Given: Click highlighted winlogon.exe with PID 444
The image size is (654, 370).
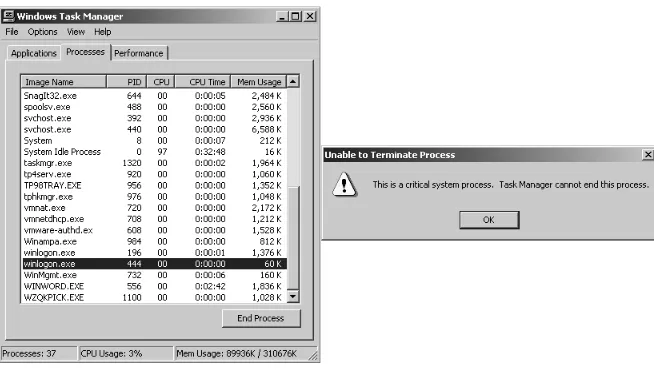Looking at the screenshot, I should point(154,264).
